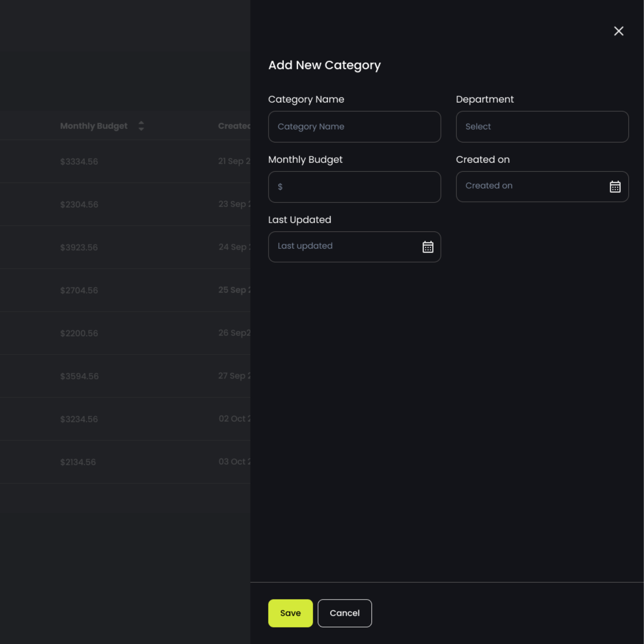Select the $2134.56 budget row
This screenshot has width=644, height=644.
coord(78,462)
